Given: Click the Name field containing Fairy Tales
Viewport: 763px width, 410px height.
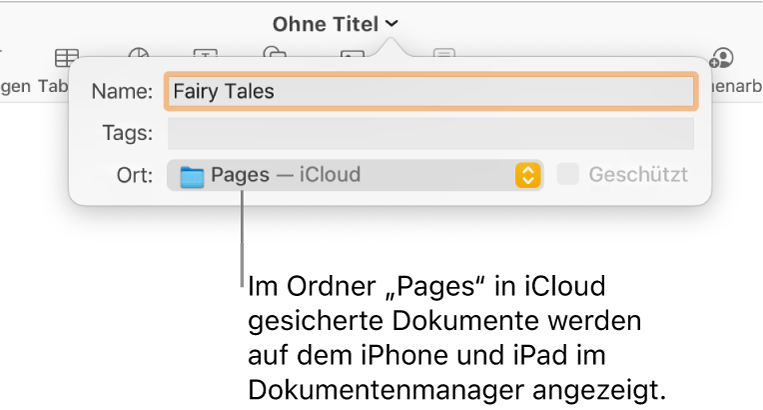Looking at the screenshot, I should click(431, 91).
